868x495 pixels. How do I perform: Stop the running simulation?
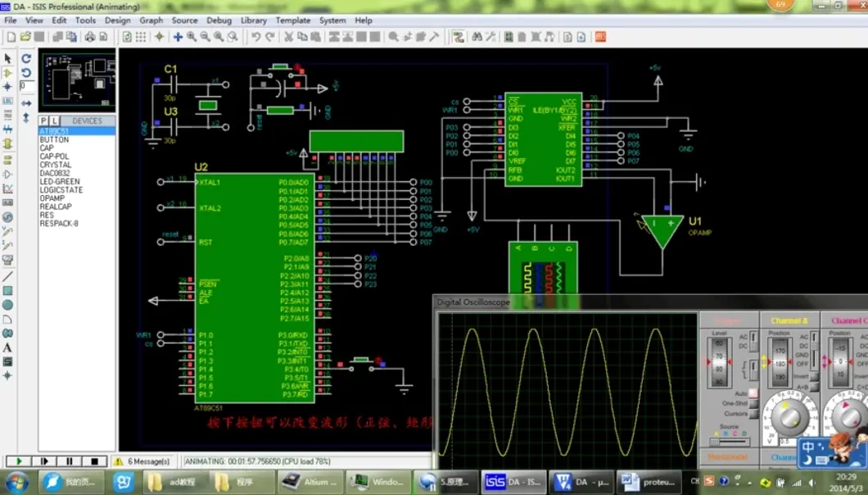pyautogui.click(x=95, y=461)
